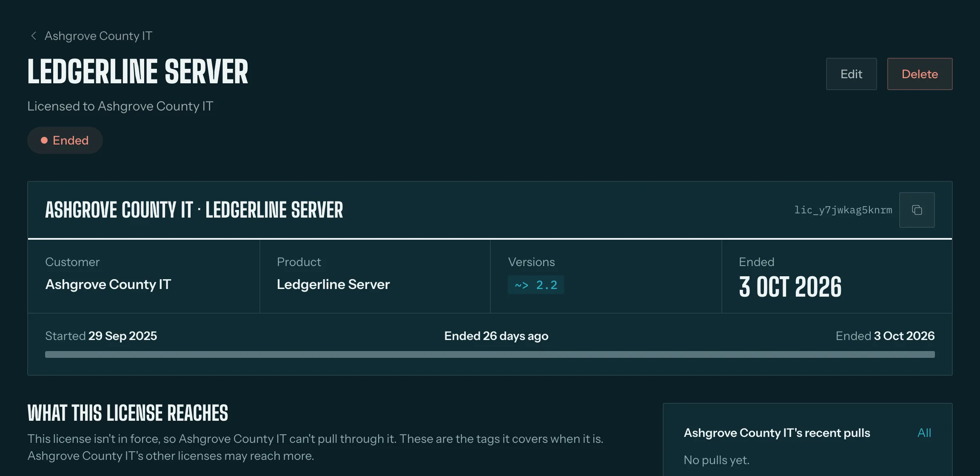Click the customer name Ashgrove County IT
The width and height of the screenshot is (980, 476).
[108, 284]
